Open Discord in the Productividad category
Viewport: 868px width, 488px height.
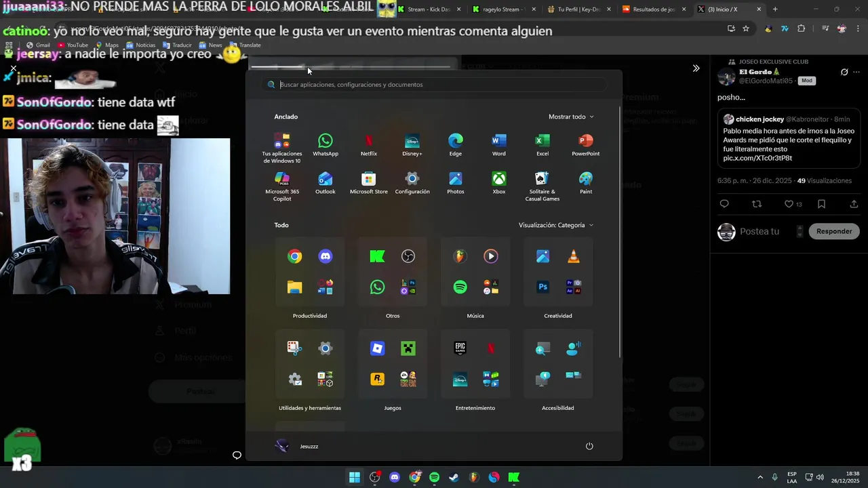click(x=325, y=256)
